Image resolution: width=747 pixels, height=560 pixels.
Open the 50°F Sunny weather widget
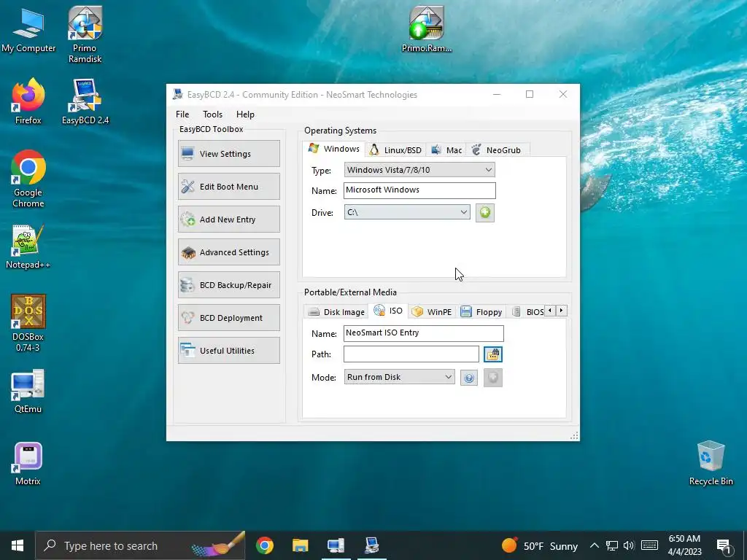(x=539, y=545)
